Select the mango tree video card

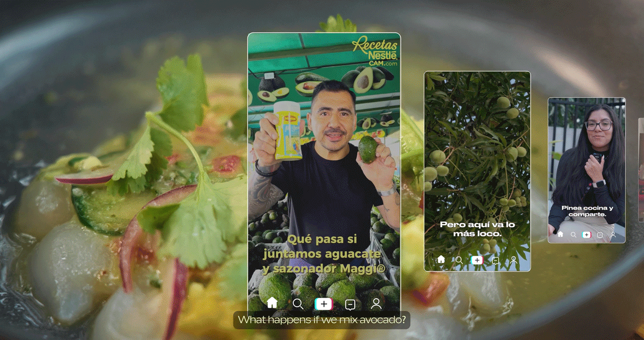tap(477, 171)
